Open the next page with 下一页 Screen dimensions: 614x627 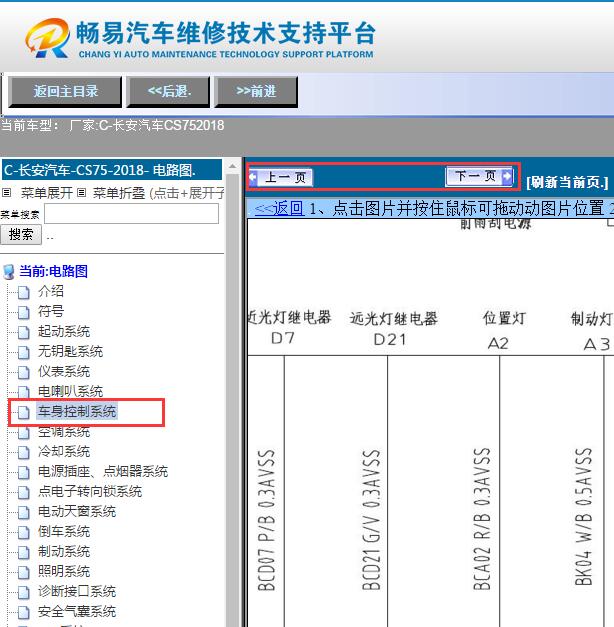coord(480,176)
